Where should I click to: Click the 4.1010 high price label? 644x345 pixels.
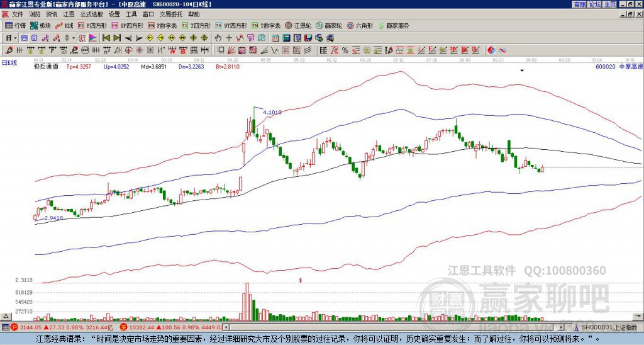pos(272,112)
